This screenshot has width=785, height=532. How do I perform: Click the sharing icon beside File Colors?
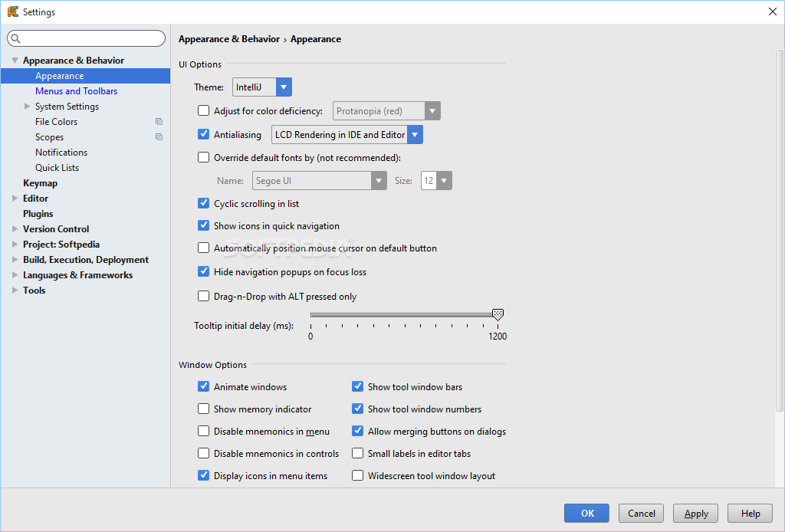[x=159, y=121]
